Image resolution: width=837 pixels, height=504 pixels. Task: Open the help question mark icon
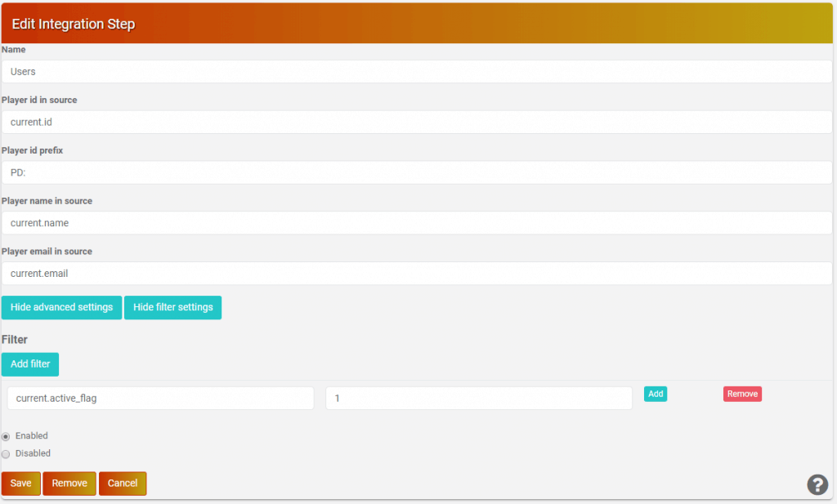[817, 484]
